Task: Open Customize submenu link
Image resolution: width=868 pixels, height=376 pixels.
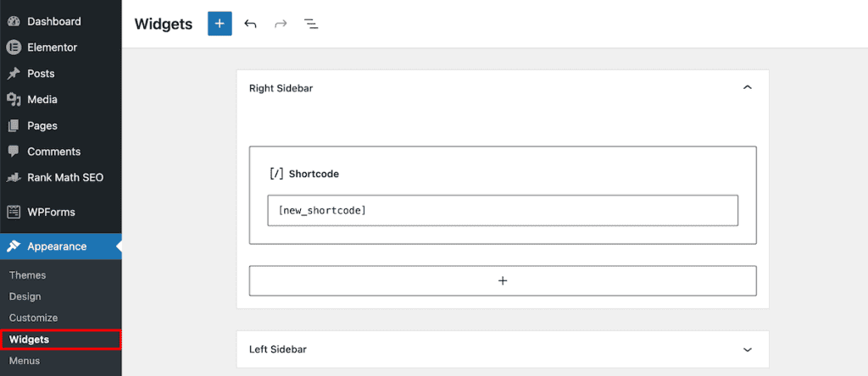Action: (33, 318)
